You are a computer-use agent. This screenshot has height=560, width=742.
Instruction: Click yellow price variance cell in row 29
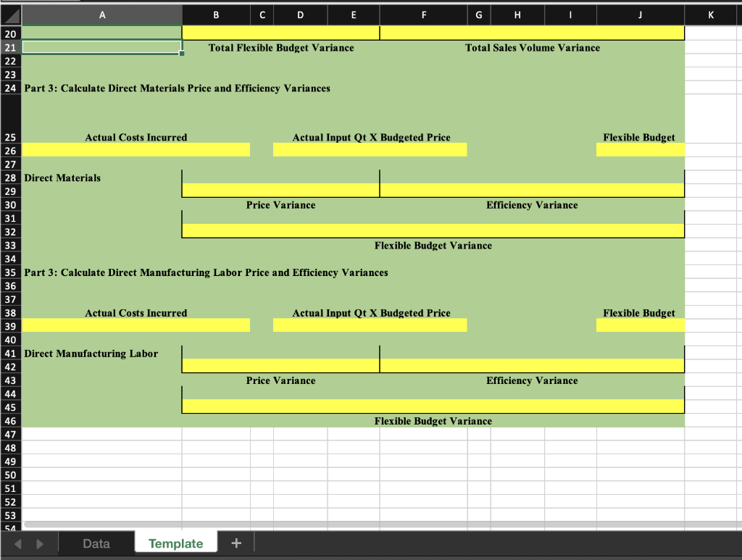click(x=280, y=190)
